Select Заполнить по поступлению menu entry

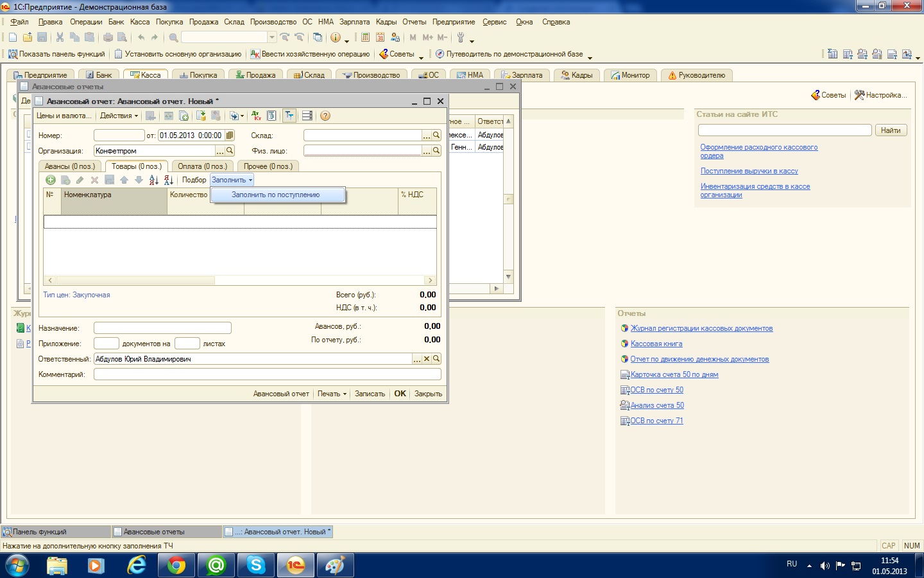coord(275,195)
